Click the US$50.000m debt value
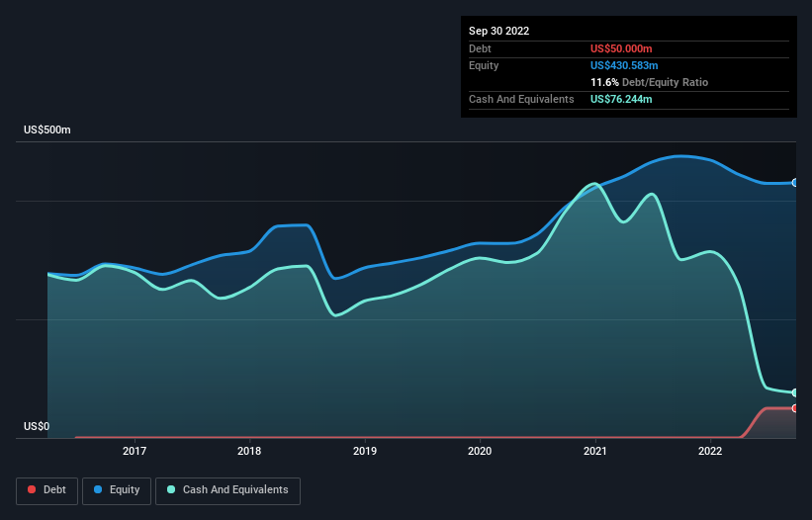The image size is (812, 520). (x=621, y=48)
